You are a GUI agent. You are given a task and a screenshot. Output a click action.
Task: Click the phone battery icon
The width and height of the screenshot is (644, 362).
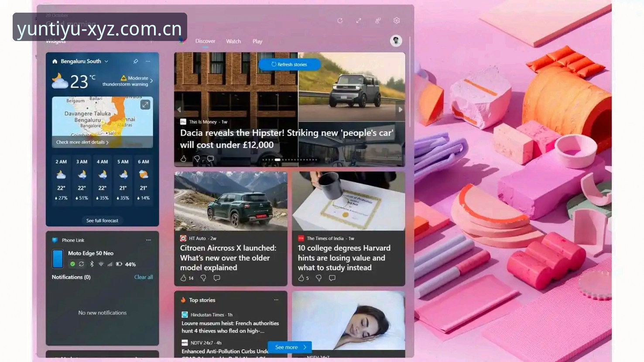click(119, 264)
